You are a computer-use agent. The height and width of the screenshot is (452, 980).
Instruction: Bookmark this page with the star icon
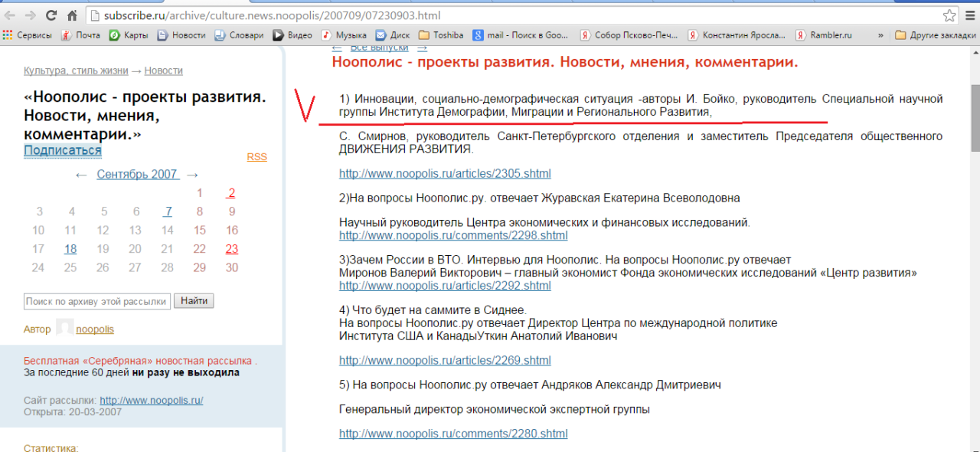click(949, 15)
